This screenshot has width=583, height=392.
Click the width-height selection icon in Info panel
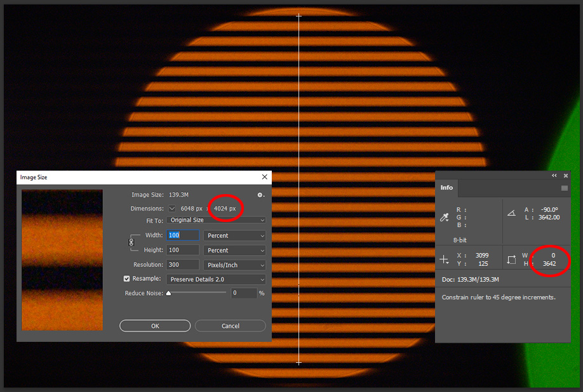512,259
